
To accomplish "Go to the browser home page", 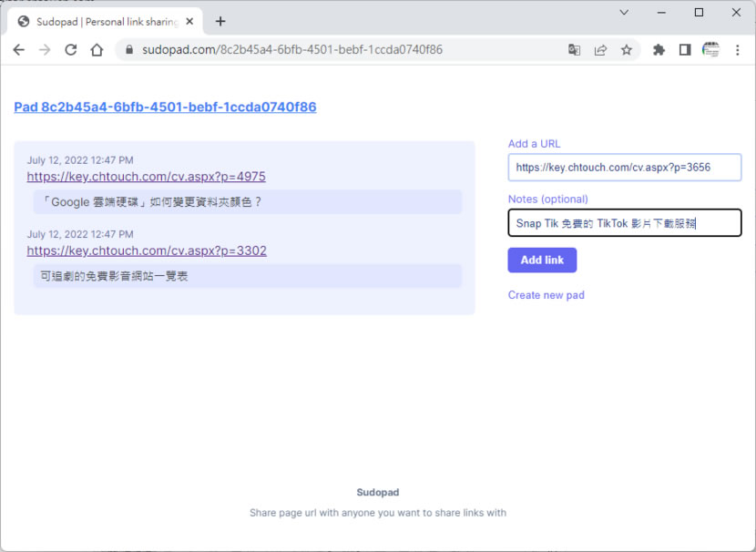I will [x=97, y=50].
